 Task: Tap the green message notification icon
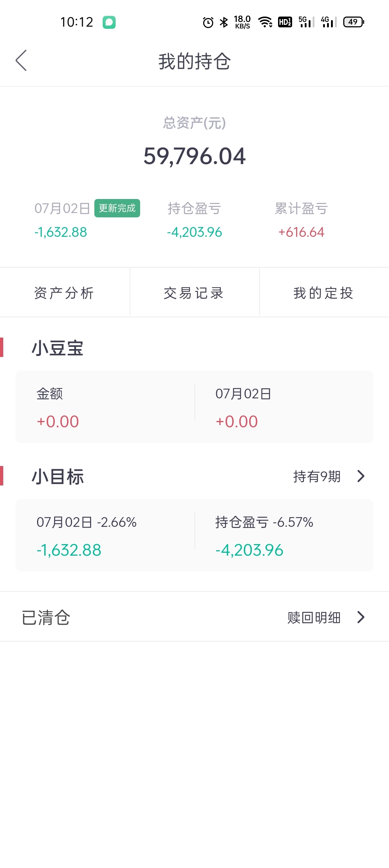tap(109, 22)
